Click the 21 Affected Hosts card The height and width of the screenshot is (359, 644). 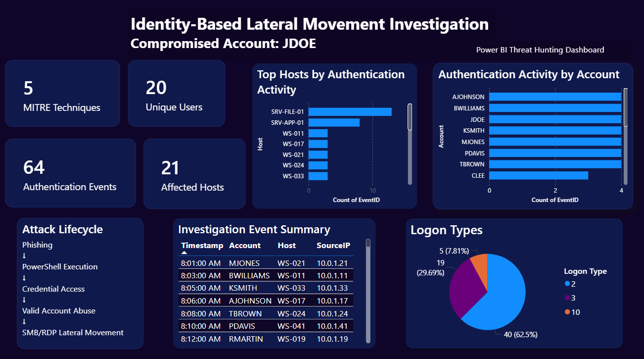pyautogui.click(x=194, y=173)
